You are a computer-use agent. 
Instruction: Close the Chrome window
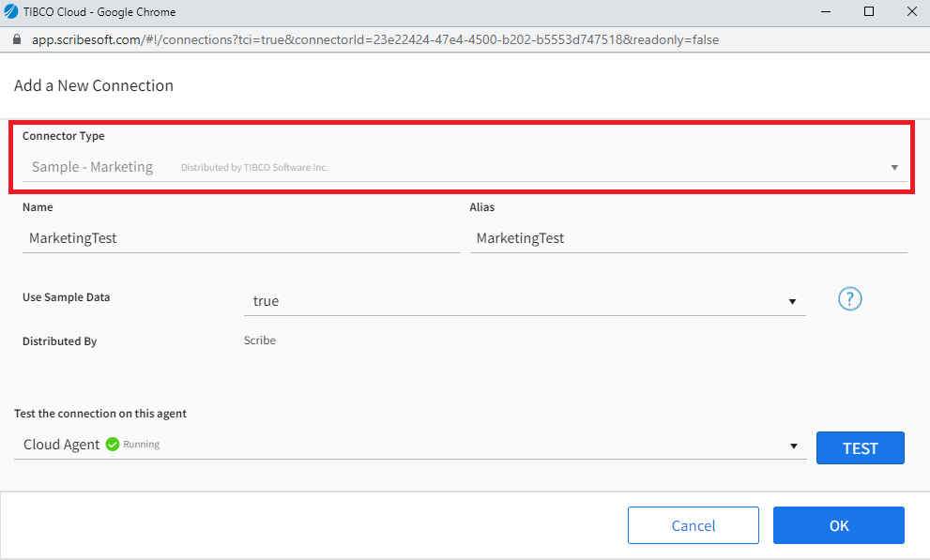click(x=912, y=12)
